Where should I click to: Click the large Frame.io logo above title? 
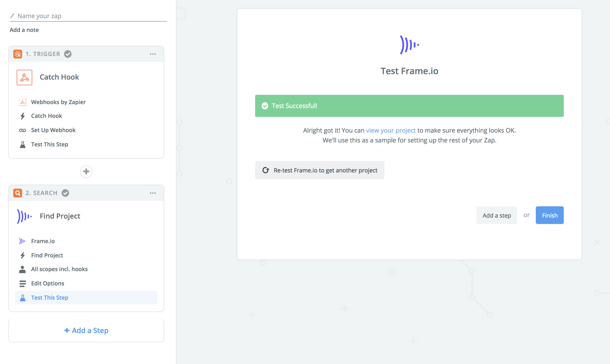(409, 45)
